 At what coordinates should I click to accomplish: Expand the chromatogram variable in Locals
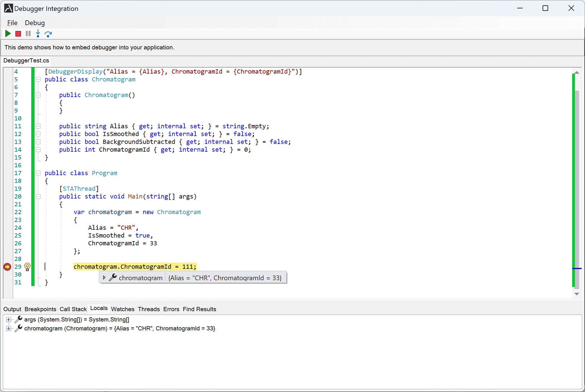click(x=8, y=328)
